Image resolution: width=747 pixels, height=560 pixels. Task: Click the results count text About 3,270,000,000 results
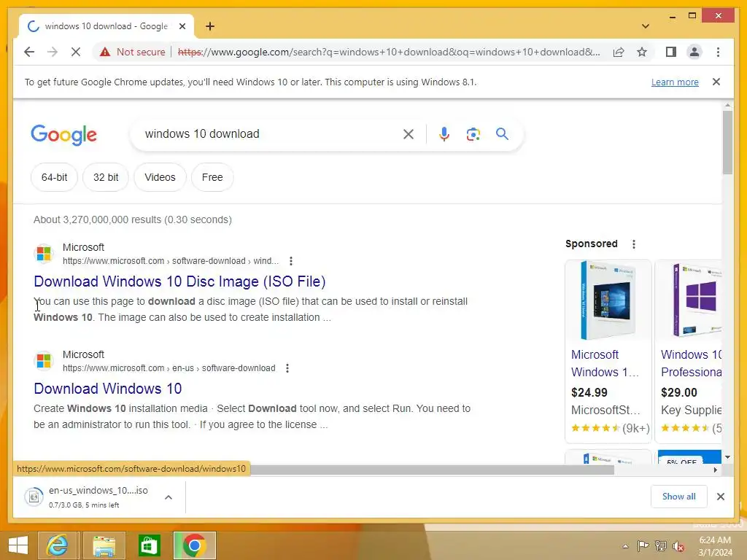133,220
